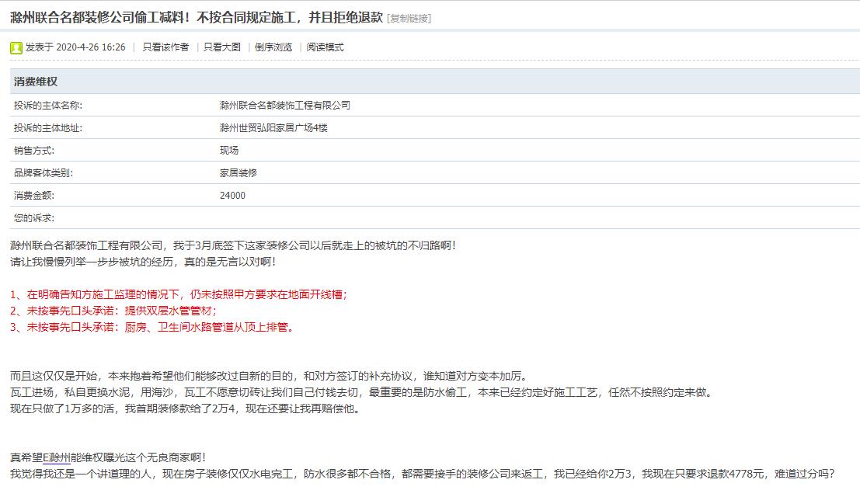Click the line starting 现在只做了1万多的活
This screenshot has width=860, height=504.
click(186, 409)
